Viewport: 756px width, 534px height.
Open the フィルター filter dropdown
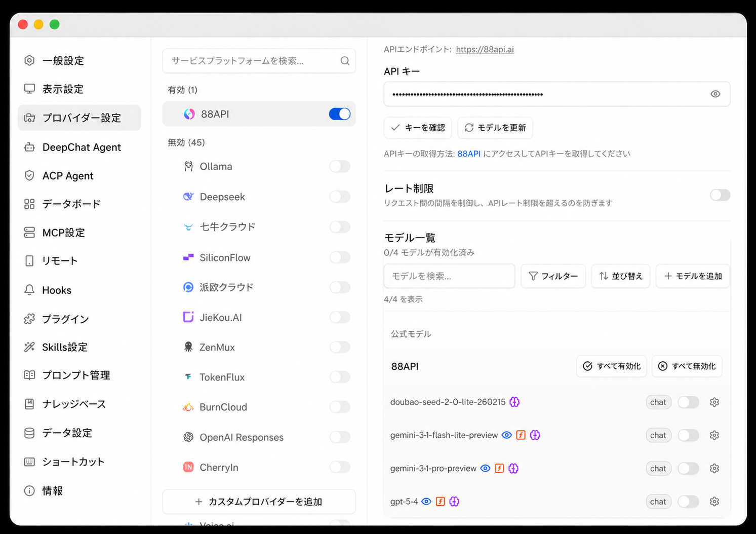coord(553,276)
